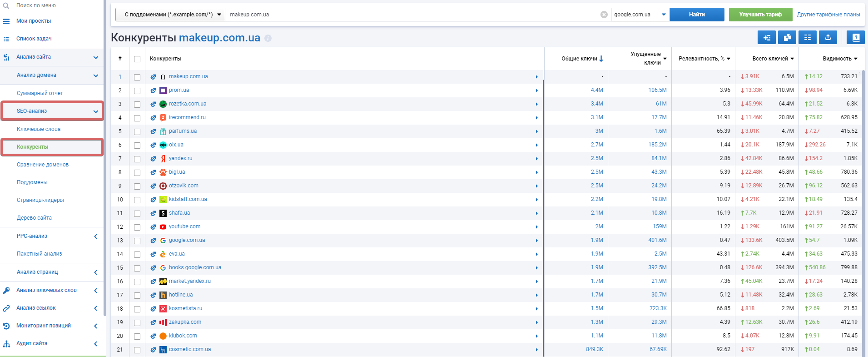868x357 pixels.
Task: Collapse the Анализ сайта section chevron
Action: (x=96, y=57)
